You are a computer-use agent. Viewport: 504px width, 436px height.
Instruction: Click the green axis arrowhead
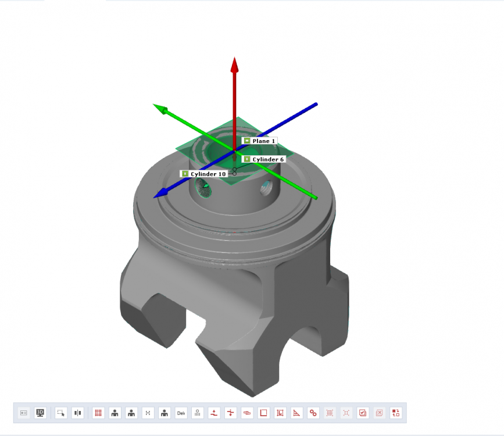[x=160, y=109]
